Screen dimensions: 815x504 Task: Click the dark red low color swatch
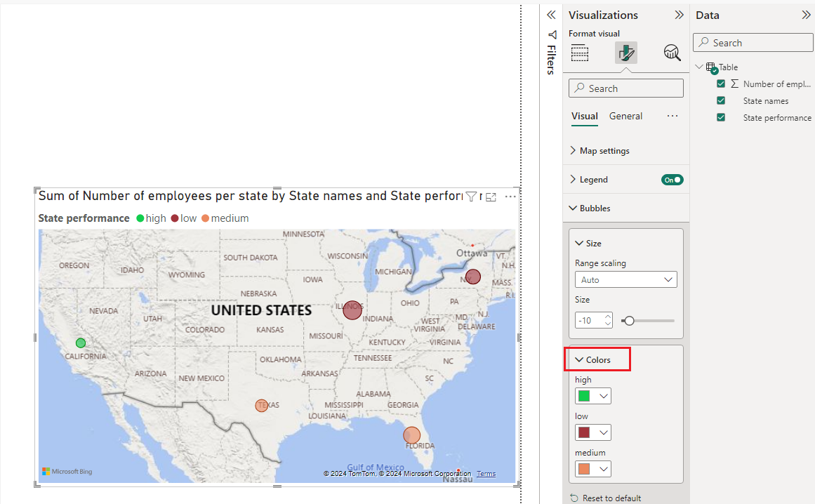pos(584,432)
